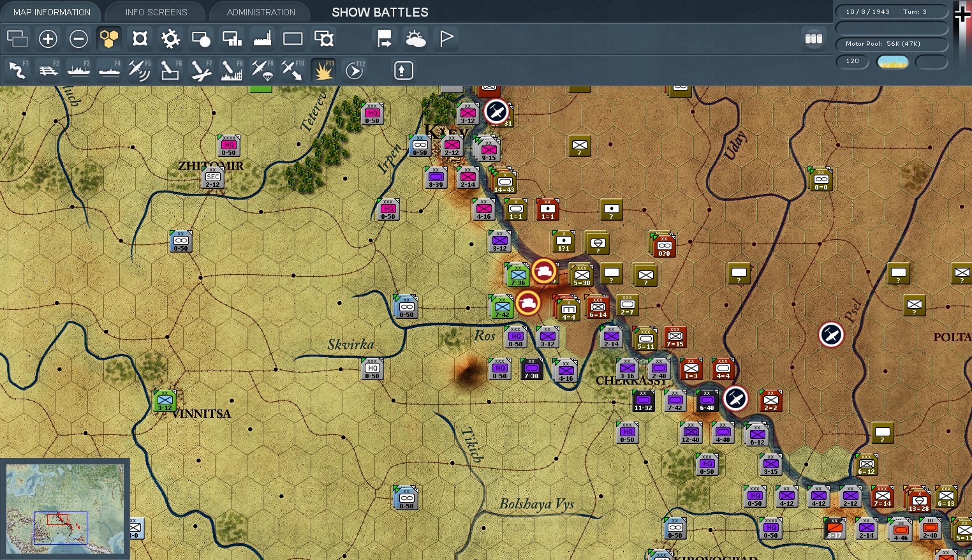Select the blue 7-36 unit counter
Screen dimensions: 972x560
[518, 275]
